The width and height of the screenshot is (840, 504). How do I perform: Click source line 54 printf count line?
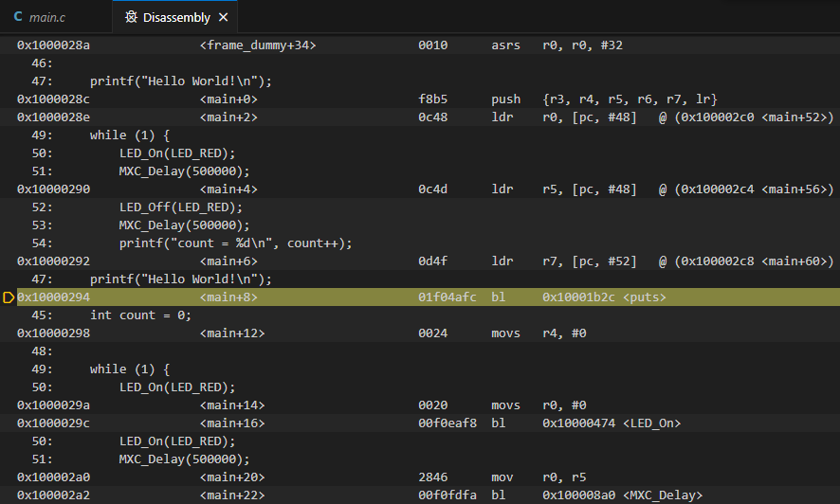tap(192, 243)
